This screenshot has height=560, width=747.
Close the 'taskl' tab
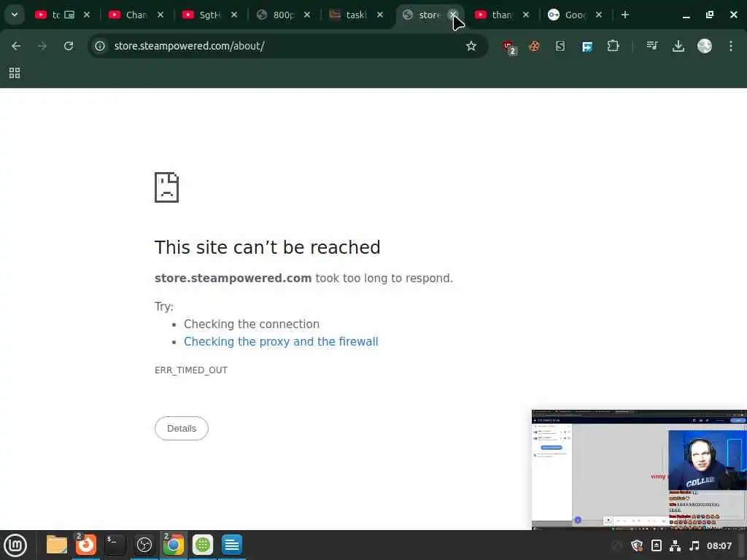pyautogui.click(x=380, y=15)
